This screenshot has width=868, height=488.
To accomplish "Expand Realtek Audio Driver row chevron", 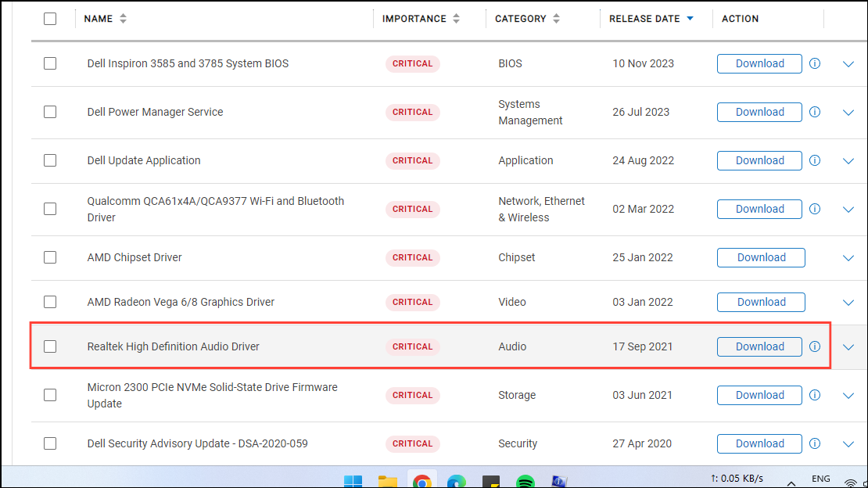I will [x=848, y=347].
